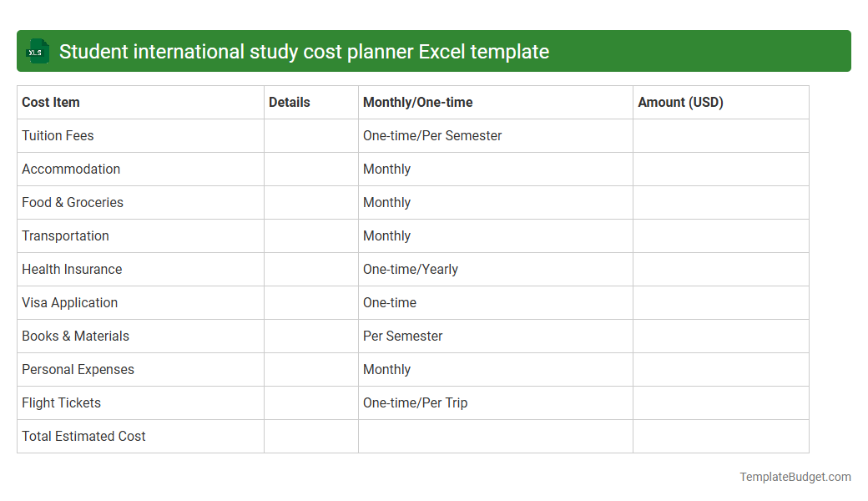Click the Total Estimated Cost row
The width and height of the screenshot is (868, 501).
(83, 436)
